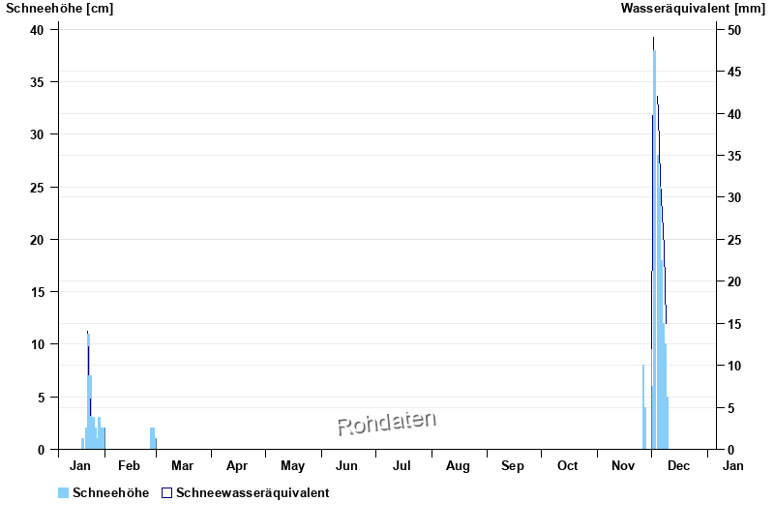774x532 pixels.
Task: Click the small snow bar in late February
Action: click(152, 438)
